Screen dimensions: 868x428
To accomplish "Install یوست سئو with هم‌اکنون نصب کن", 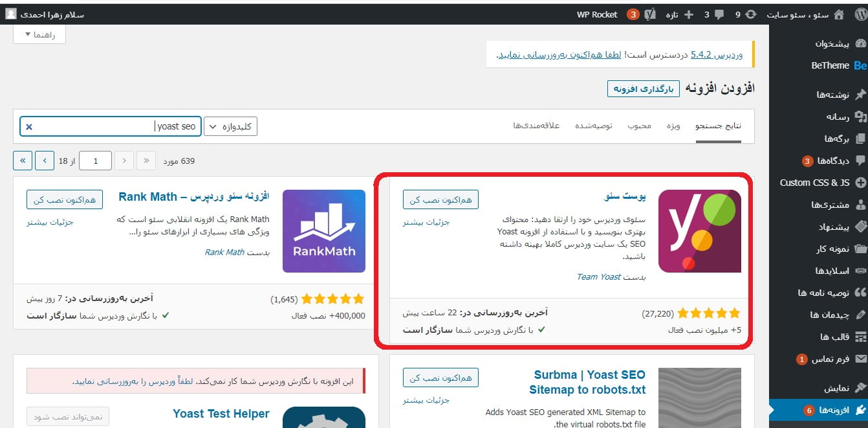I will (440, 199).
